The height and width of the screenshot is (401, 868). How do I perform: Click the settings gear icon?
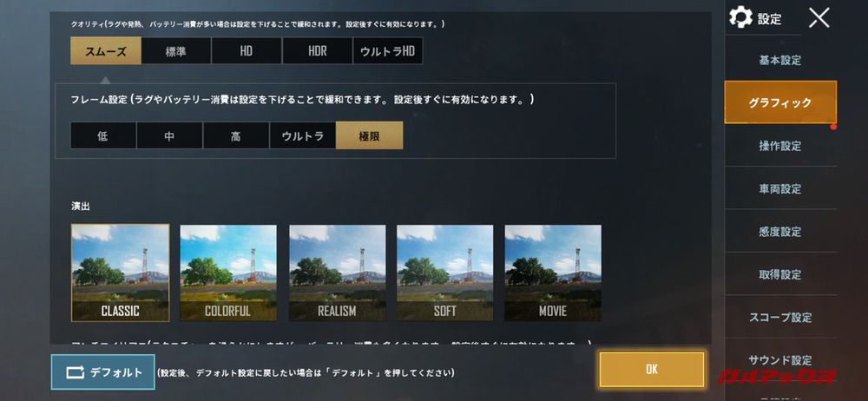click(740, 17)
